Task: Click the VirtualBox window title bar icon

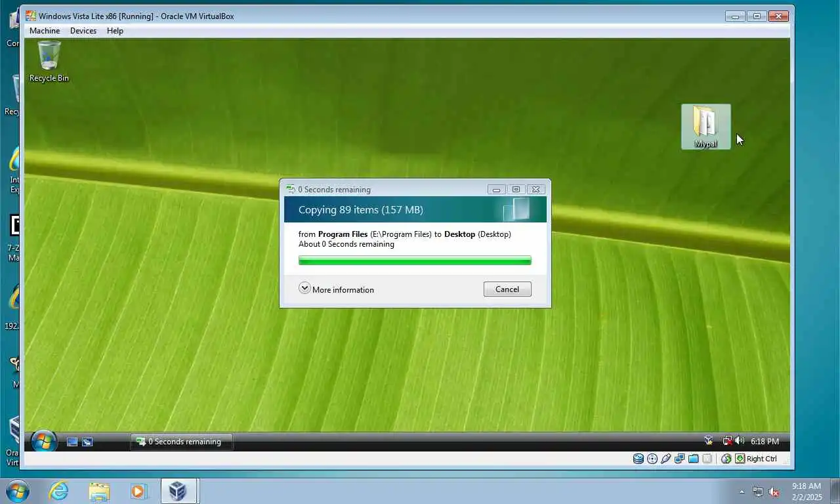Action: click(31, 16)
